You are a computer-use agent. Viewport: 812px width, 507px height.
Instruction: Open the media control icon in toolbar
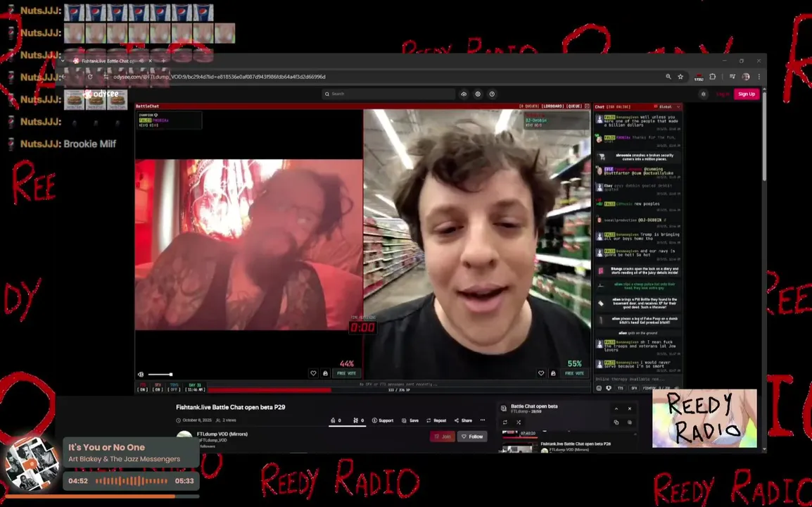coord(732,77)
